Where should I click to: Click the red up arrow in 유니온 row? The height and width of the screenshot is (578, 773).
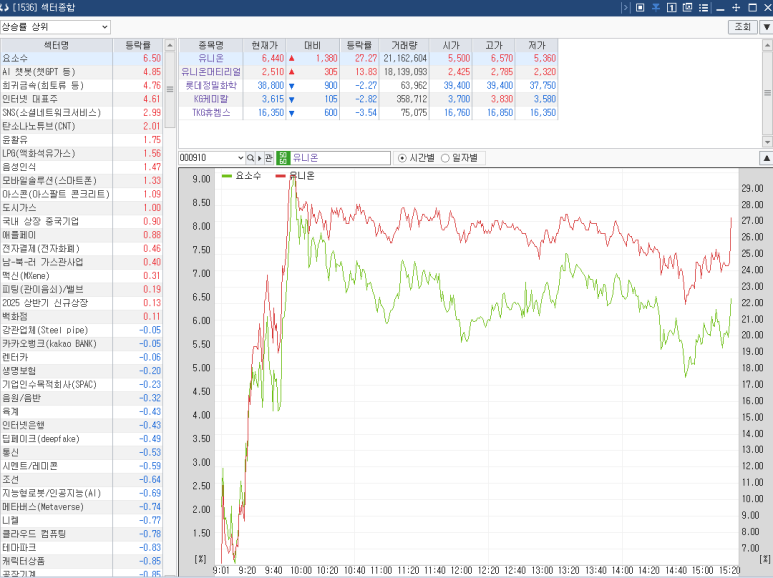[x=291, y=58]
